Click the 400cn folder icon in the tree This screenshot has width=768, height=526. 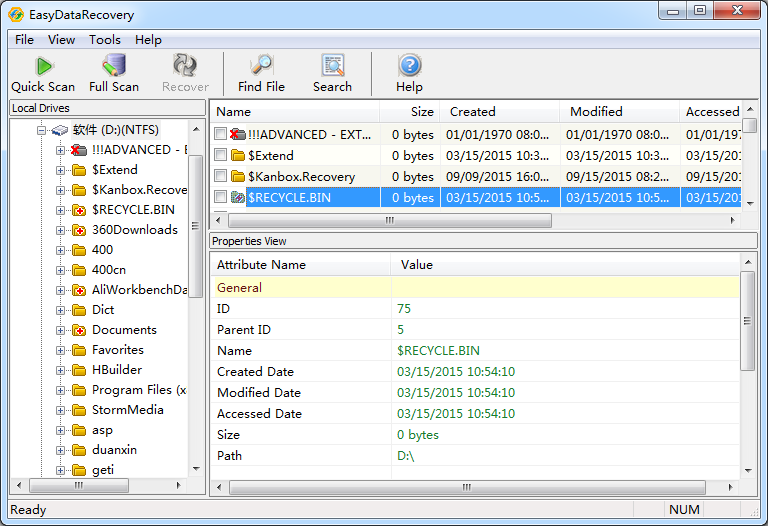(79, 270)
